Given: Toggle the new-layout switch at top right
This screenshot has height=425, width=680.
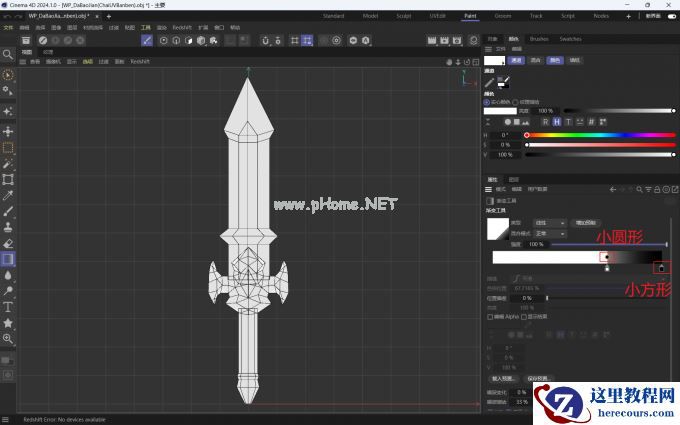Looking at the screenshot, I should tap(672, 16).
